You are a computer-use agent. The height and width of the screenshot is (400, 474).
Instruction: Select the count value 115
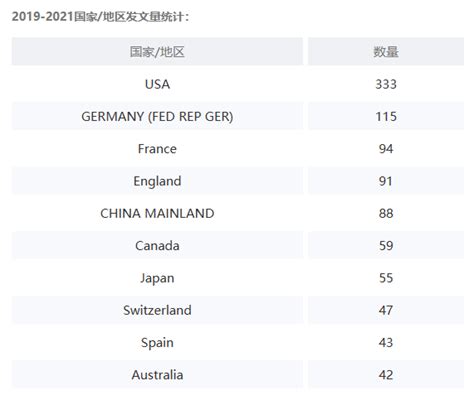click(386, 116)
